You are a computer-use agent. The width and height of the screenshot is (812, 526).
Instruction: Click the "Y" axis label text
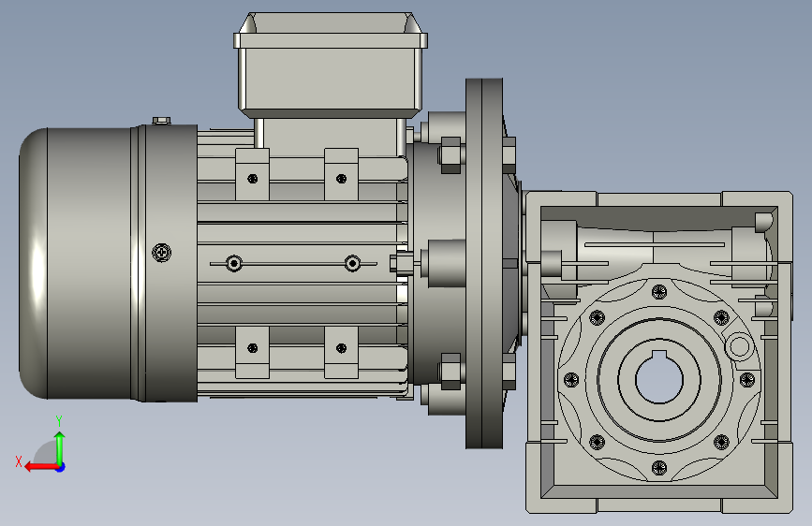click(x=59, y=421)
